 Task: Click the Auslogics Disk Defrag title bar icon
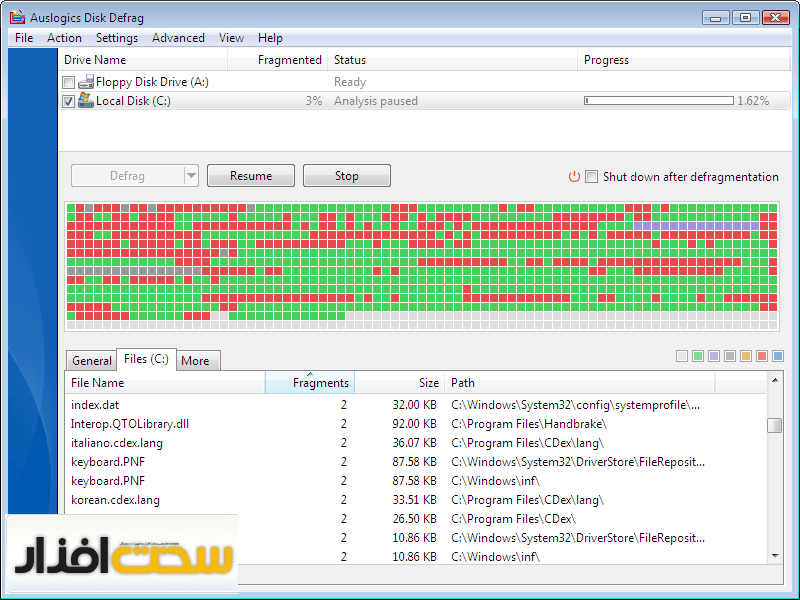point(17,16)
